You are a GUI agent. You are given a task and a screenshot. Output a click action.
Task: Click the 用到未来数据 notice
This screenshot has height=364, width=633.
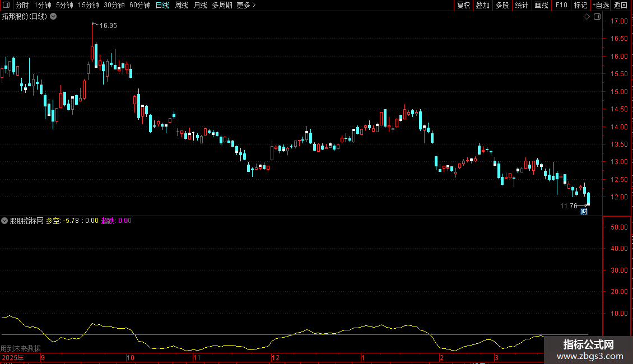pos(21,348)
